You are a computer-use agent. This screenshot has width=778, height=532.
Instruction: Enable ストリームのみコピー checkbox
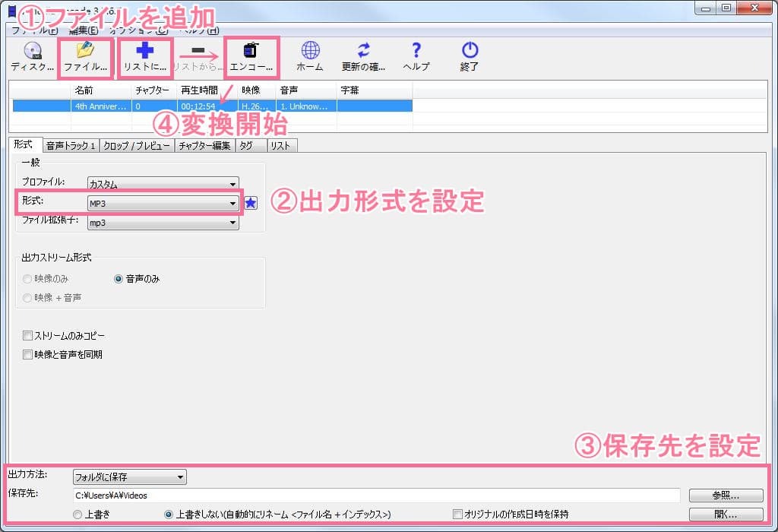click(x=28, y=336)
